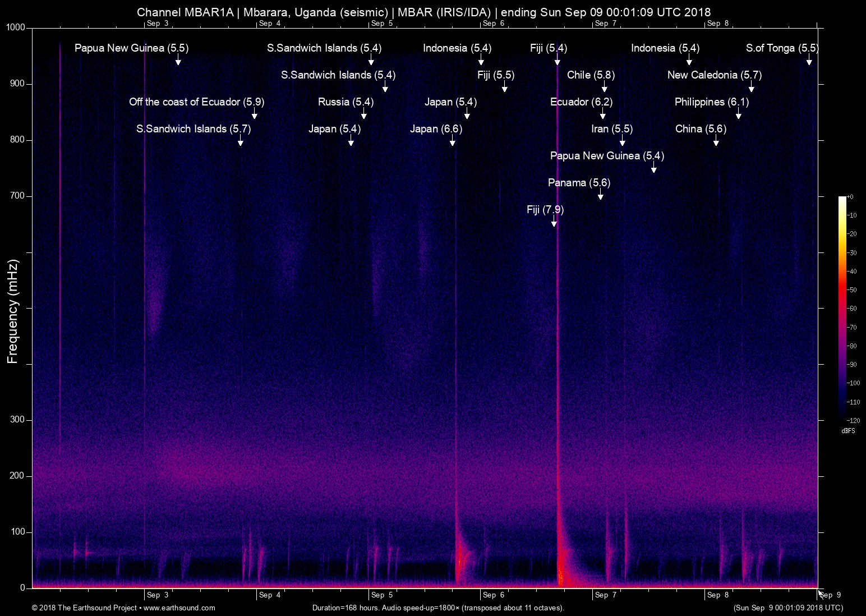The image size is (866, 616).
Task: Click the arrow below Japan (6.6)
Action: click(x=453, y=140)
